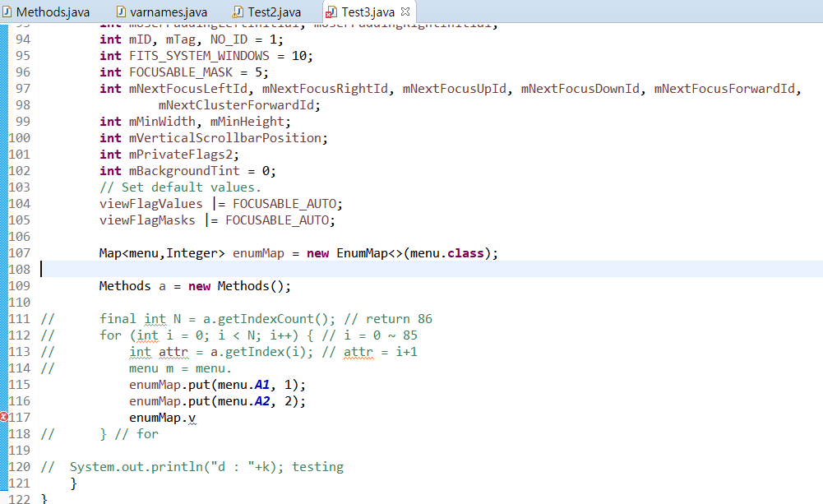Click the Java file icon on Methods.java tab
Screen dimensions: 823x504
coord(7,12)
